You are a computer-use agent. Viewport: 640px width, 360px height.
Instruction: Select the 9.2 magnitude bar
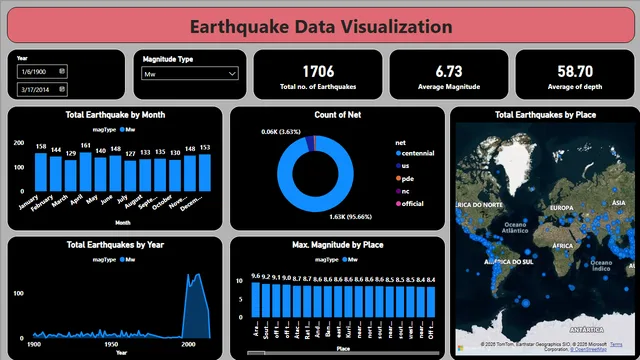coord(266,301)
